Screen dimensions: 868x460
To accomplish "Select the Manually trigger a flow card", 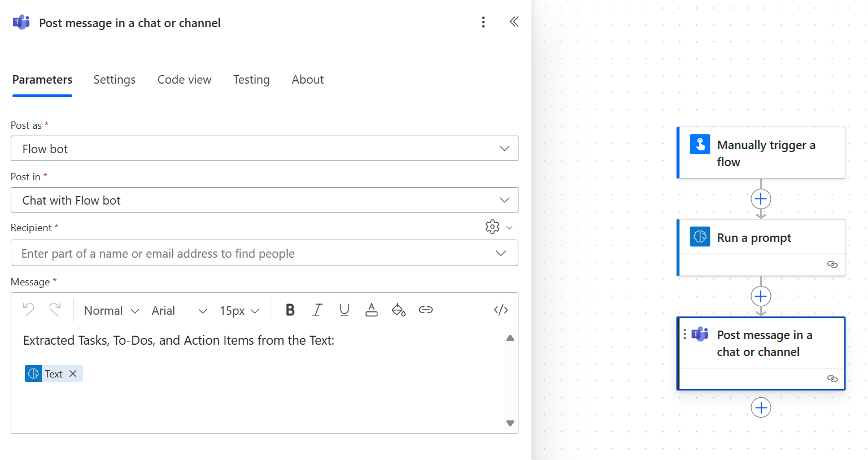I will click(761, 153).
